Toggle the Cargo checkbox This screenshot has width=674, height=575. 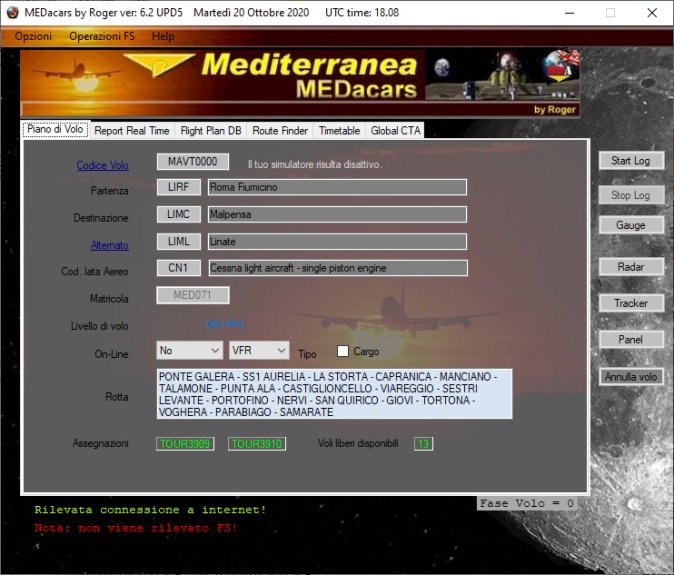[x=343, y=351]
